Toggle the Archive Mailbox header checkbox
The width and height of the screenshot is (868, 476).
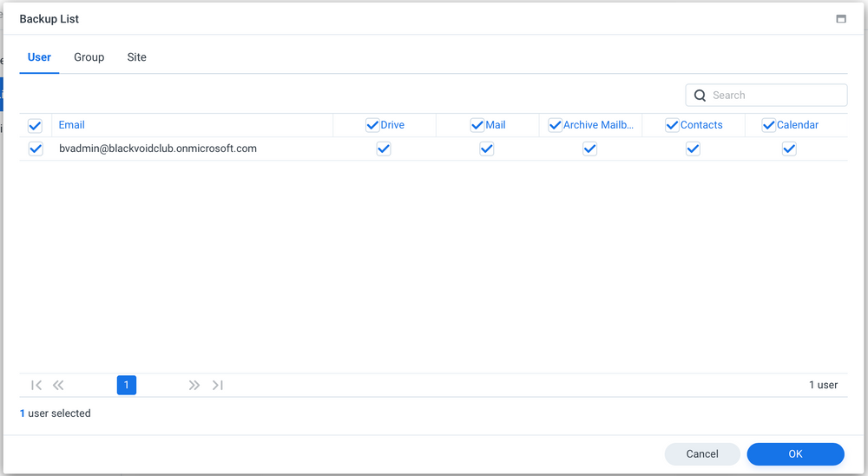[556, 125]
